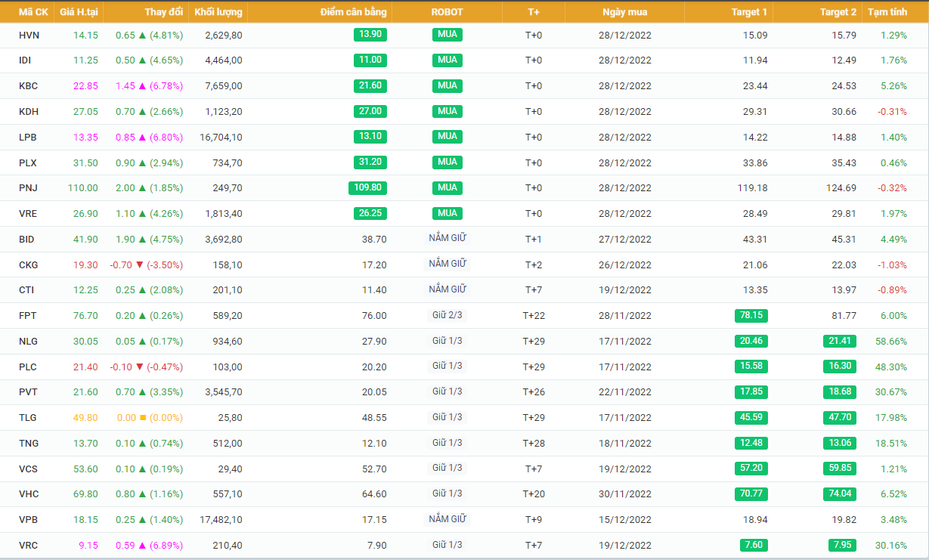Open the NLG stock symbol
The width and height of the screenshot is (929, 560).
pos(28,342)
